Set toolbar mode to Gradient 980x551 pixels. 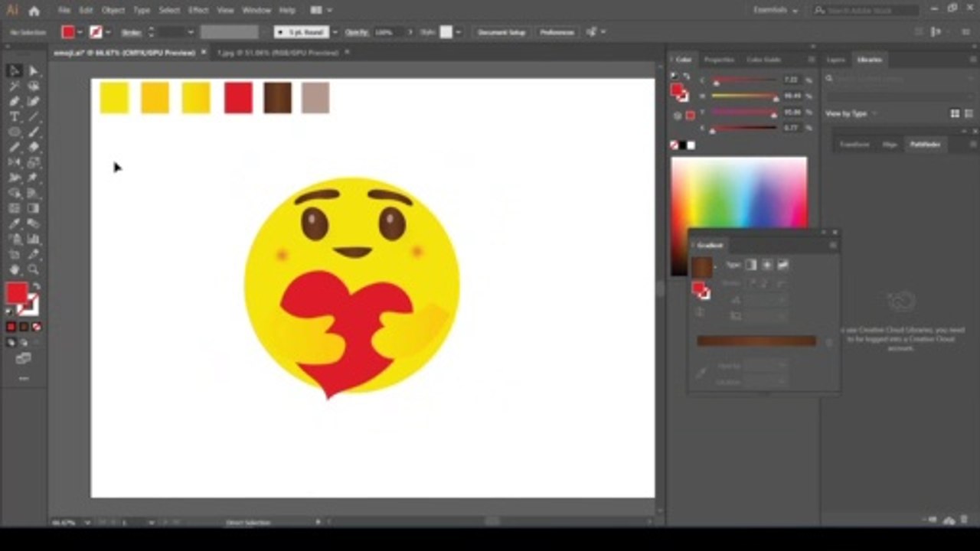(x=24, y=327)
